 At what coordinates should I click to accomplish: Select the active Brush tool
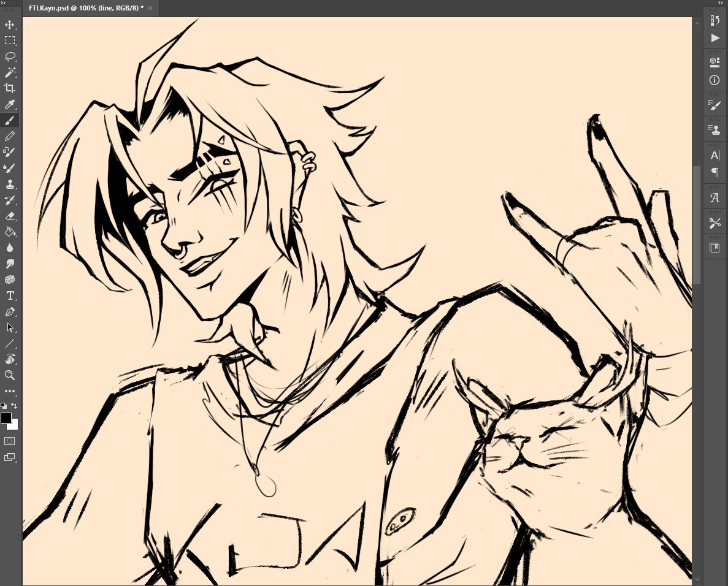tap(10, 120)
